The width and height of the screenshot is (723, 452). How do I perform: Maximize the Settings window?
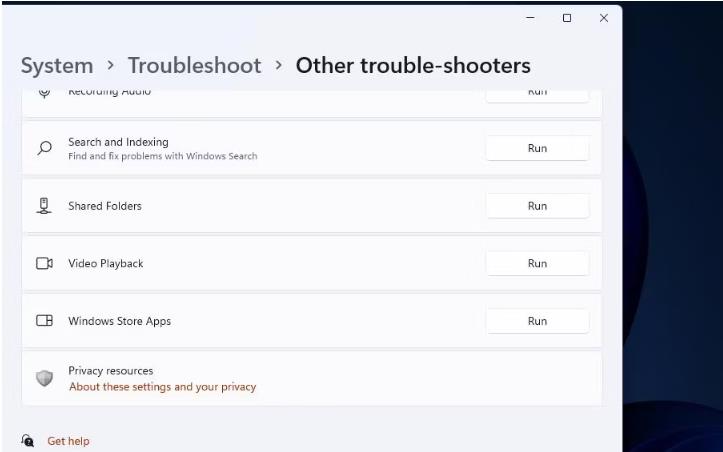click(567, 18)
